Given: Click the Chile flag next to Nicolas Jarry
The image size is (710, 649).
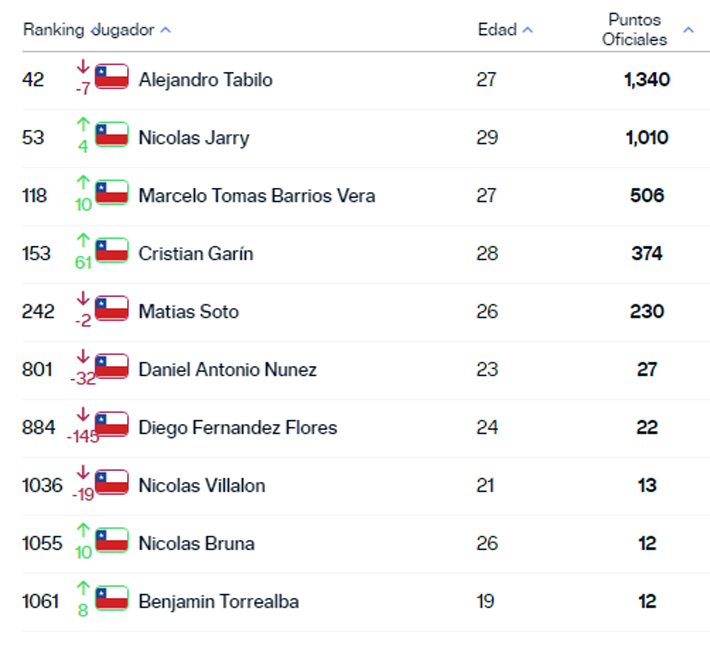Looking at the screenshot, I should [111, 135].
